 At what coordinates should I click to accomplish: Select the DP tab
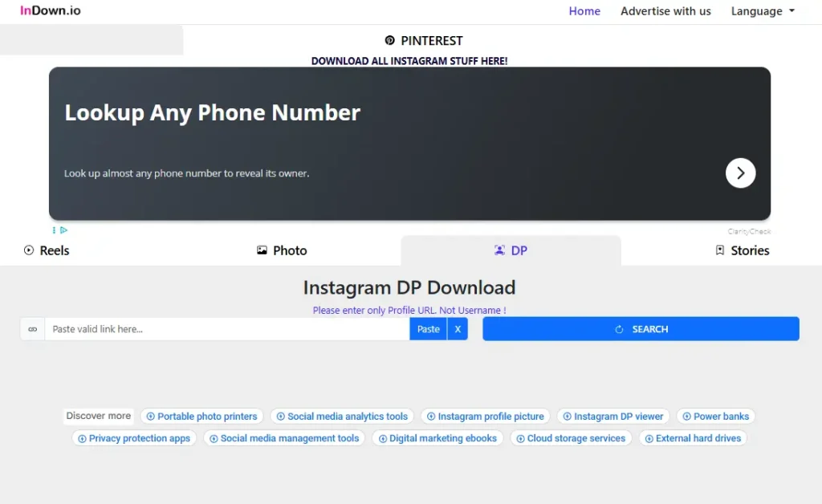pyautogui.click(x=511, y=250)
